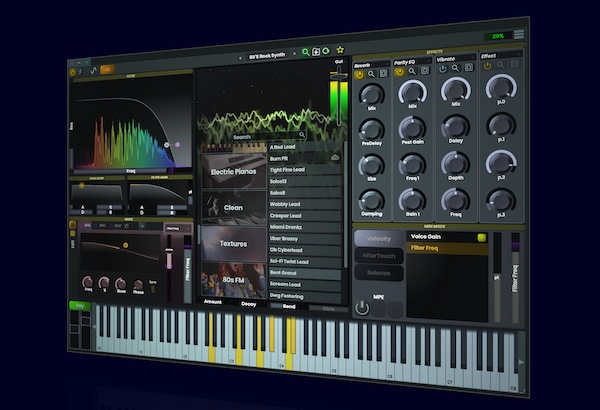Image resolution: width=600 pixels, height=410 pixels.
Task: Click the green refresh preset icon
Action: 326,51
